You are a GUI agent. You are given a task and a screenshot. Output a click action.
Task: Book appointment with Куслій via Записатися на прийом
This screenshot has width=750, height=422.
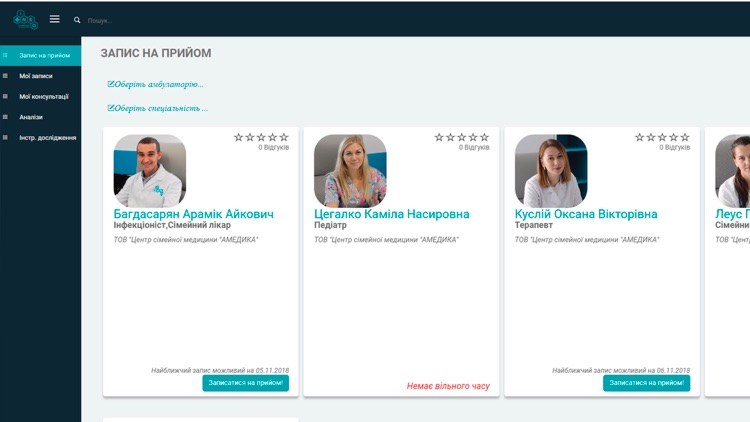(x=646, y=383)
